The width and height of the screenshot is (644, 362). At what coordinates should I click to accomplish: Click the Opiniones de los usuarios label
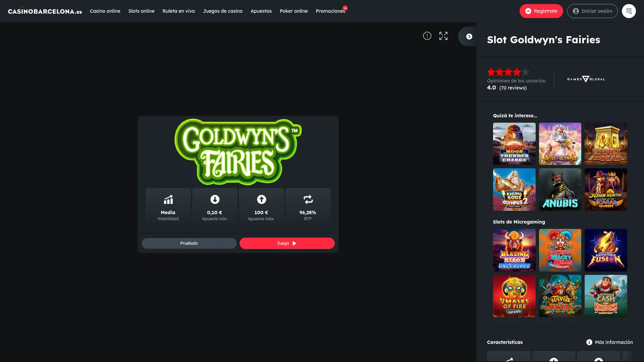(517, 81)
